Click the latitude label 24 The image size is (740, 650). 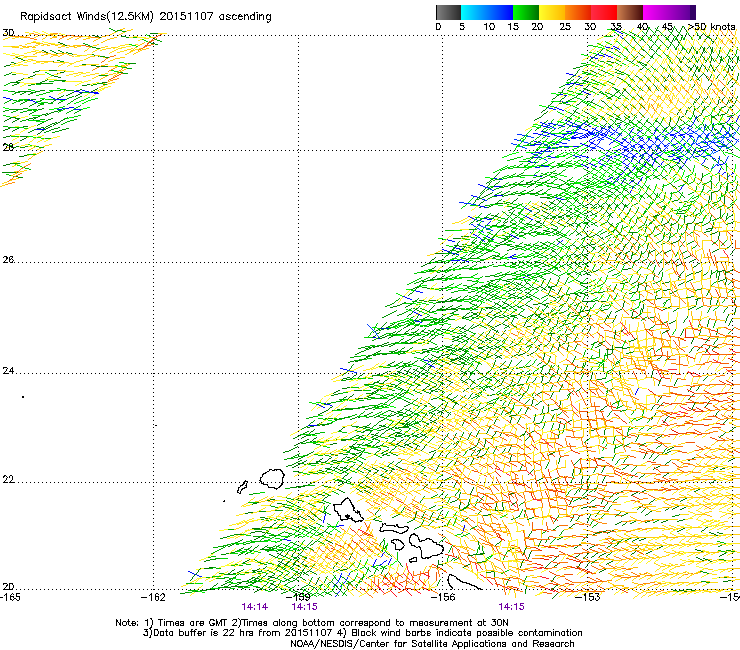pos(8,371)
